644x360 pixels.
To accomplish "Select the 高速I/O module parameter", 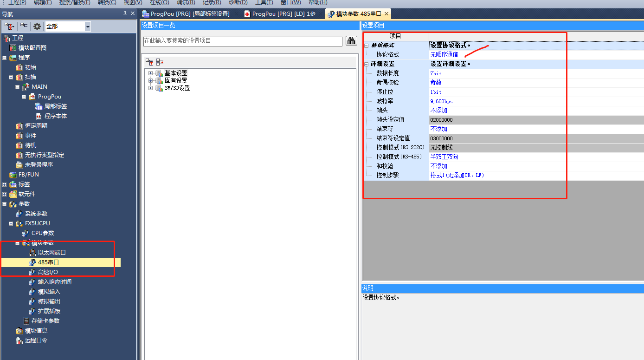I will [48, 272].
